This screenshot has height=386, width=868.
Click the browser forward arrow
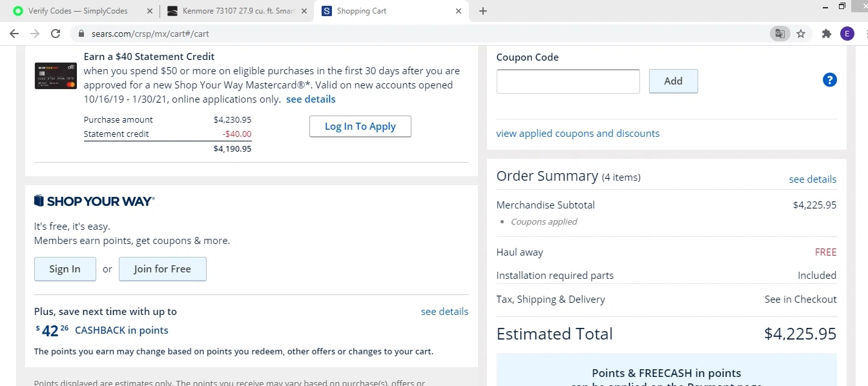(35, 34)
